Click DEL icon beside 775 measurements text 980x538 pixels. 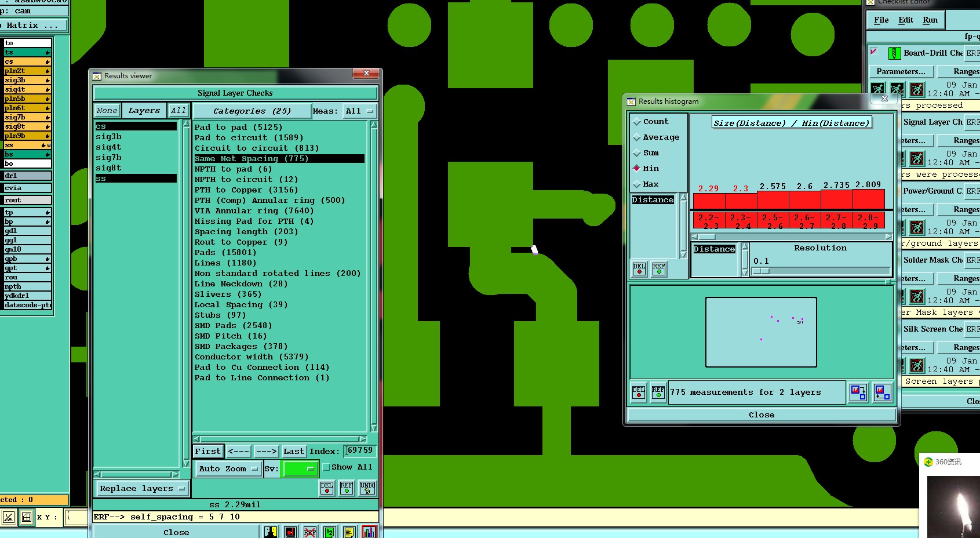(639, 392)
